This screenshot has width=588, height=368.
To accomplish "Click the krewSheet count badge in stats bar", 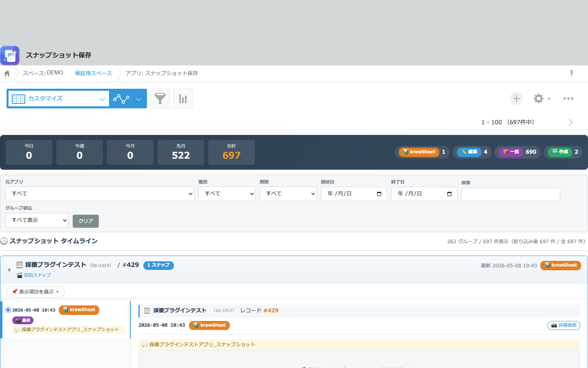I will click(422, 152).
